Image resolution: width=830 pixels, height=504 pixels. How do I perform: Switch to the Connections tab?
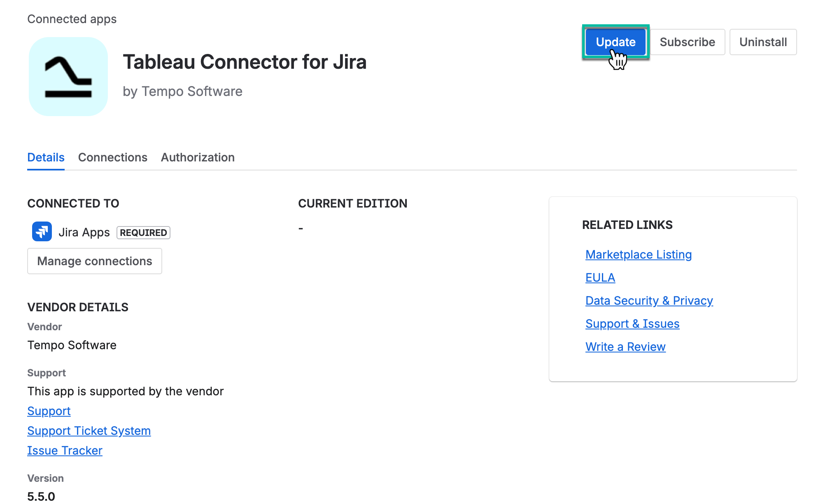coord(113,157)
